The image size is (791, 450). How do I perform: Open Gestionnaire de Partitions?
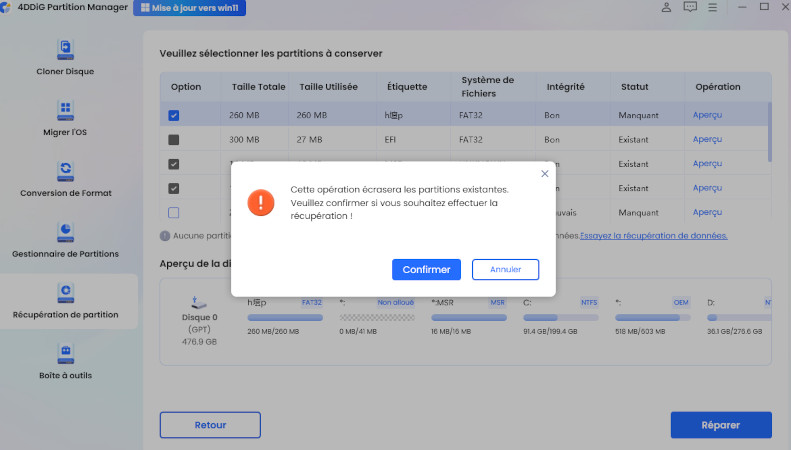(66, 240)
